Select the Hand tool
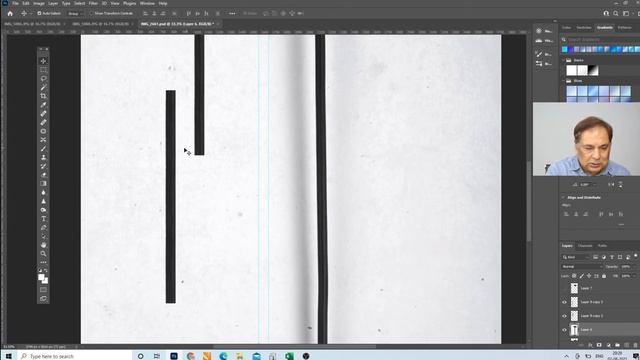Image resolution: width=640 pixels, height=360 pixels. 43,245
